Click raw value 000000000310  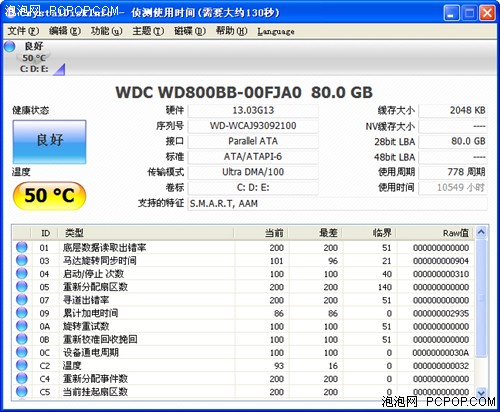tap(441, 274)
